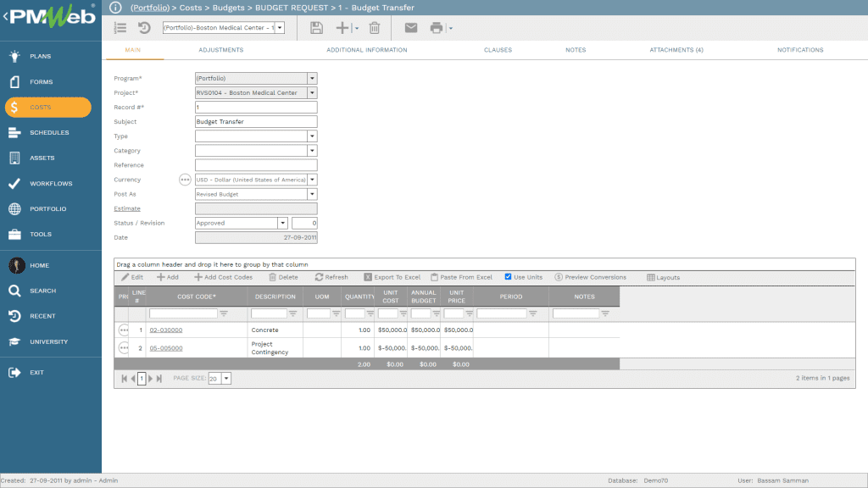This screenshot has width=868, height=488.
Task: Switch to the Main tab
Action: [133, 50]
